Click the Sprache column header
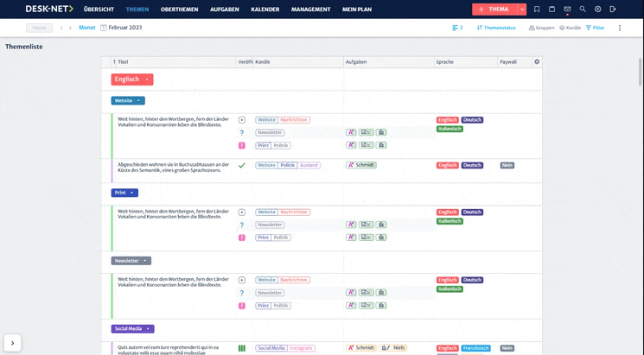Viewport: 644px width, 355px height. 445,62
